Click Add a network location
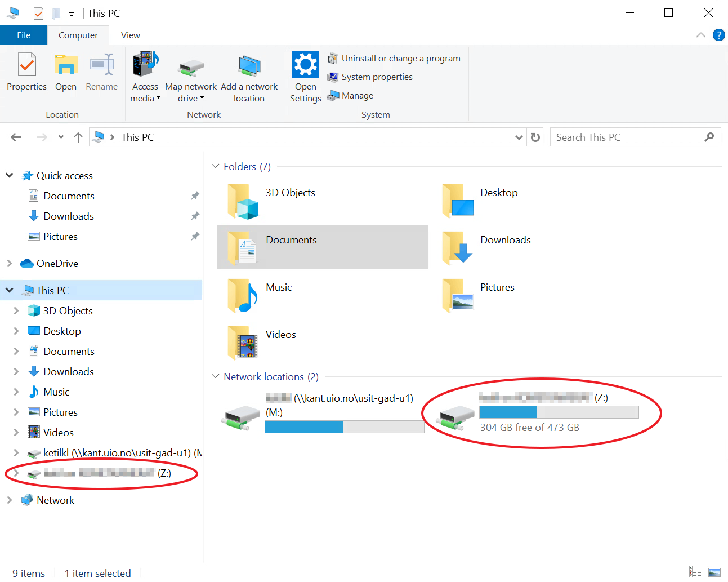The image size is (728, 582). (x=249, y=77)
